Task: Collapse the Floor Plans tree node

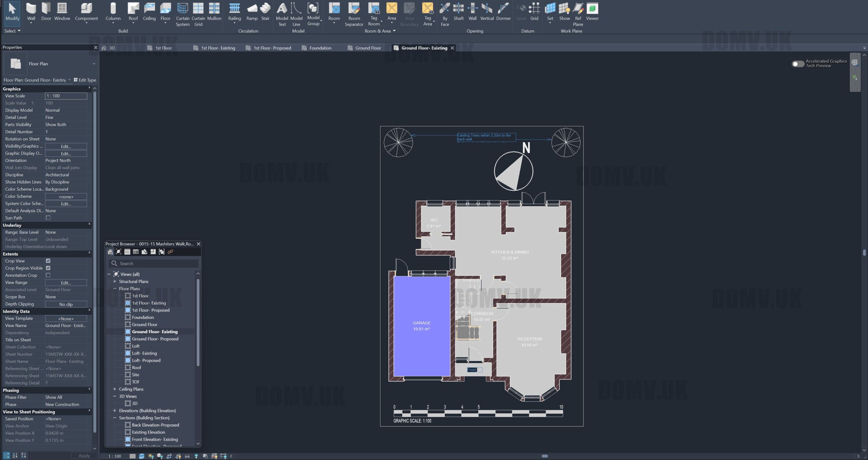Action: pos(115,289)
